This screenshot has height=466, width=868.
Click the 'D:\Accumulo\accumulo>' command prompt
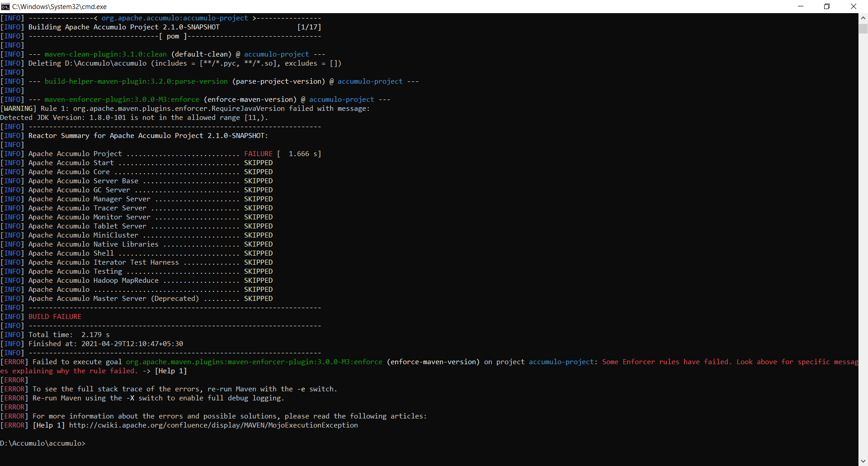pos(42,443)
